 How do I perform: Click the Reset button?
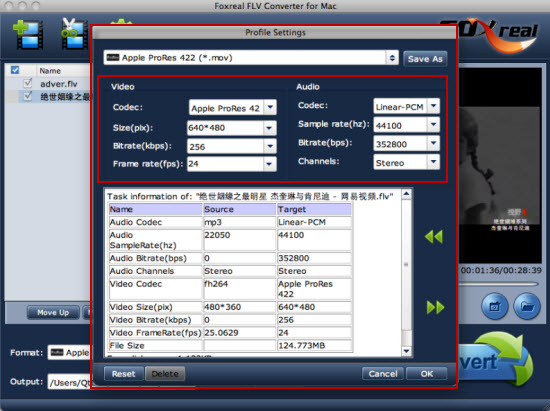[x=123, y=374]
